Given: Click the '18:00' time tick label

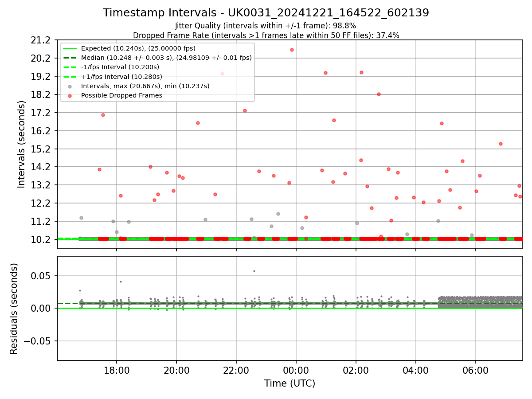Looking at the screenshot, I should [x=117, y=370].
